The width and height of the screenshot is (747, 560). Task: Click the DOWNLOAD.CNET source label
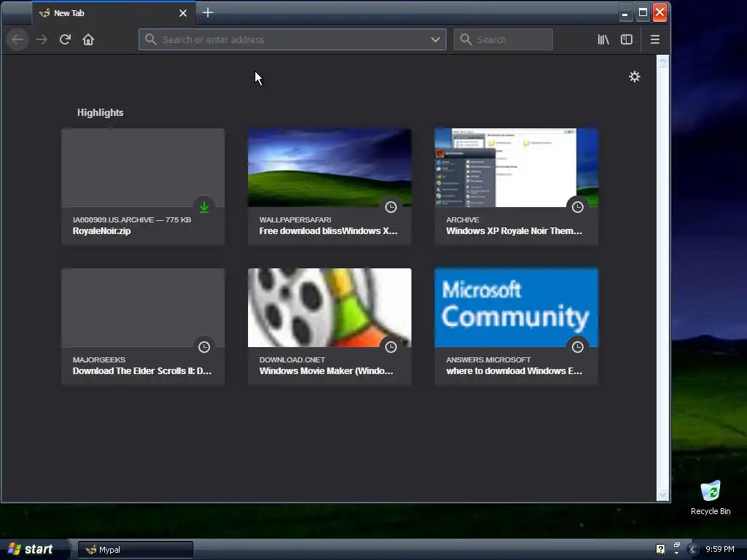(292, 360)
